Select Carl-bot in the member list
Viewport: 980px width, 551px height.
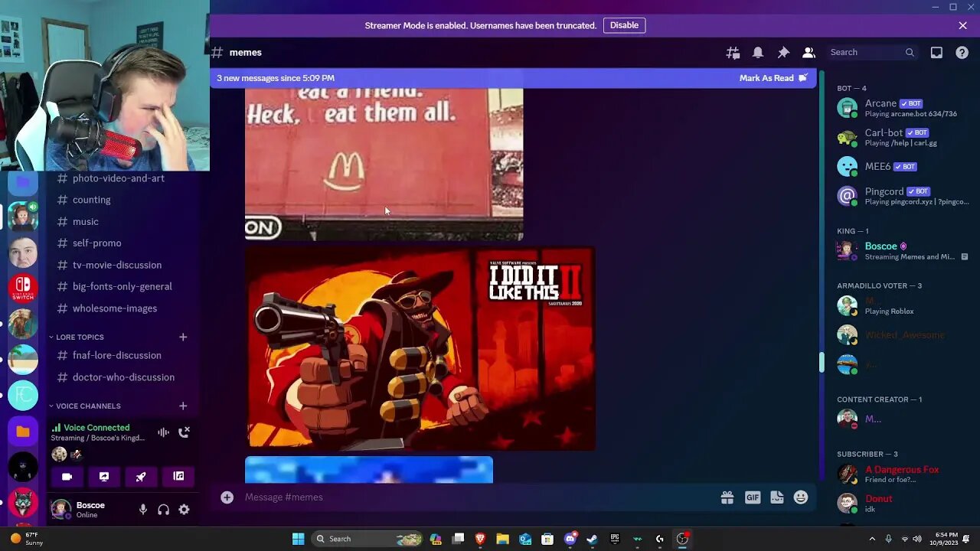coord(900,138)
